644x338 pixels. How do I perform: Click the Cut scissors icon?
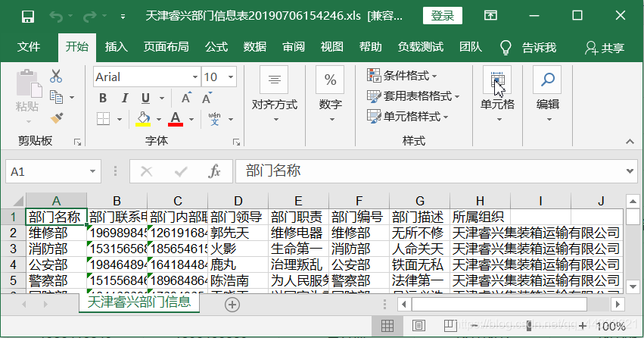pos(56,76)
